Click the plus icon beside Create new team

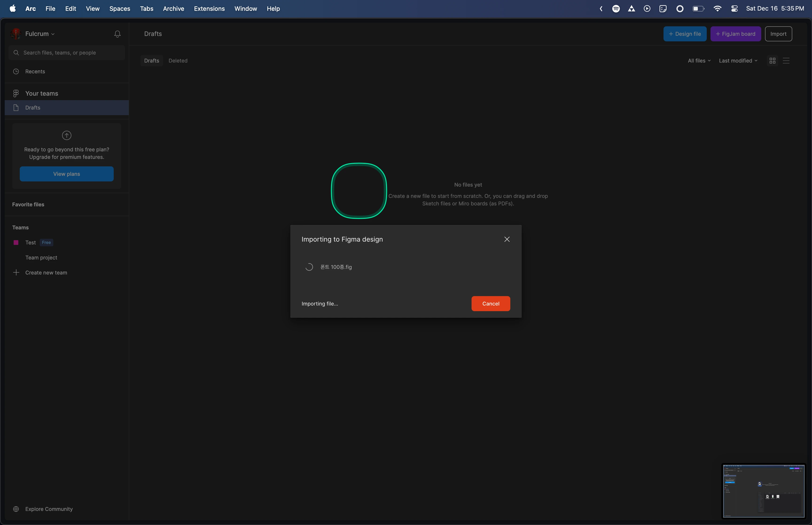point(16,272)
